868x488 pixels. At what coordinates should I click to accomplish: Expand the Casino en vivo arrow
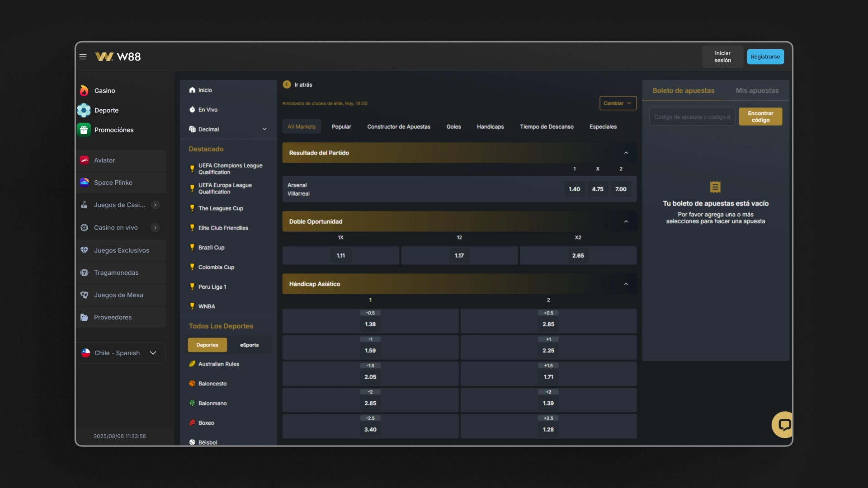click(x=156, y=228)
